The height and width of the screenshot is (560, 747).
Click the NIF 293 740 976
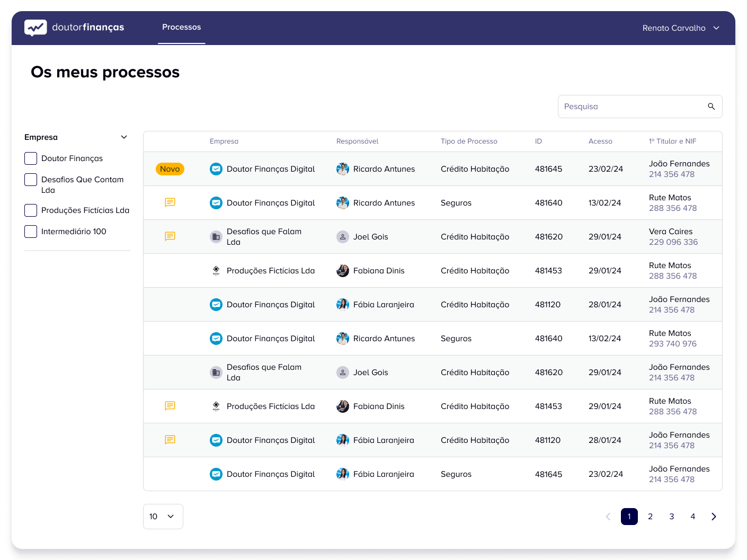[673, 344]
